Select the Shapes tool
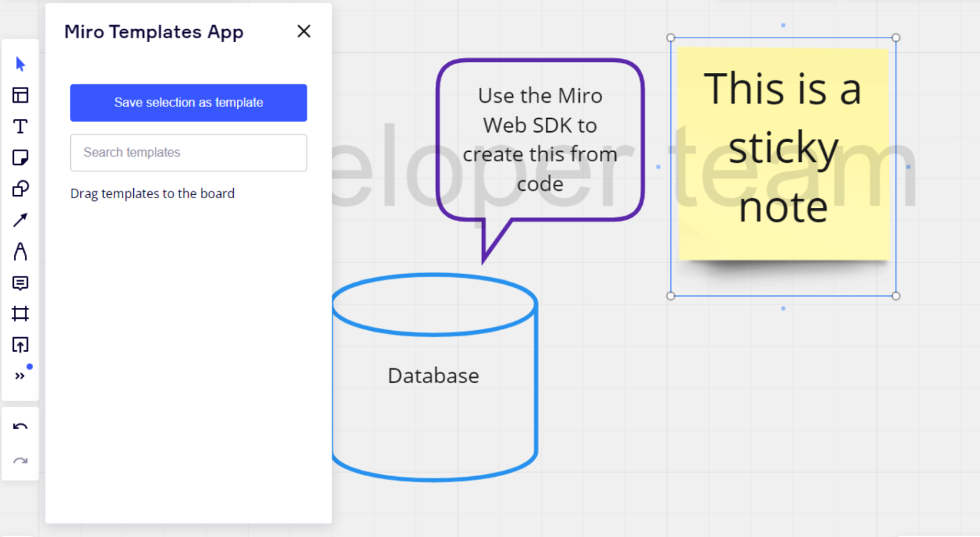980x537 pixels. point(20,189)
